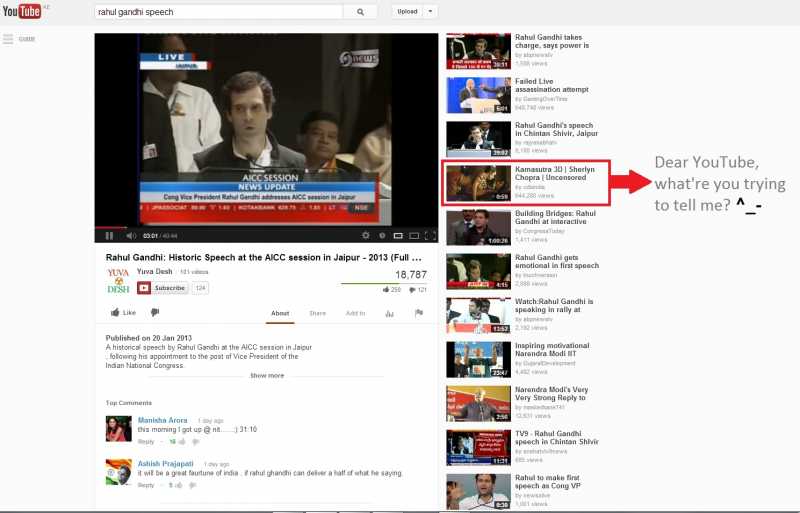Screen dimensions: 800x513
Task: Click the Watch Later clock icon
Action: (382, 235)
